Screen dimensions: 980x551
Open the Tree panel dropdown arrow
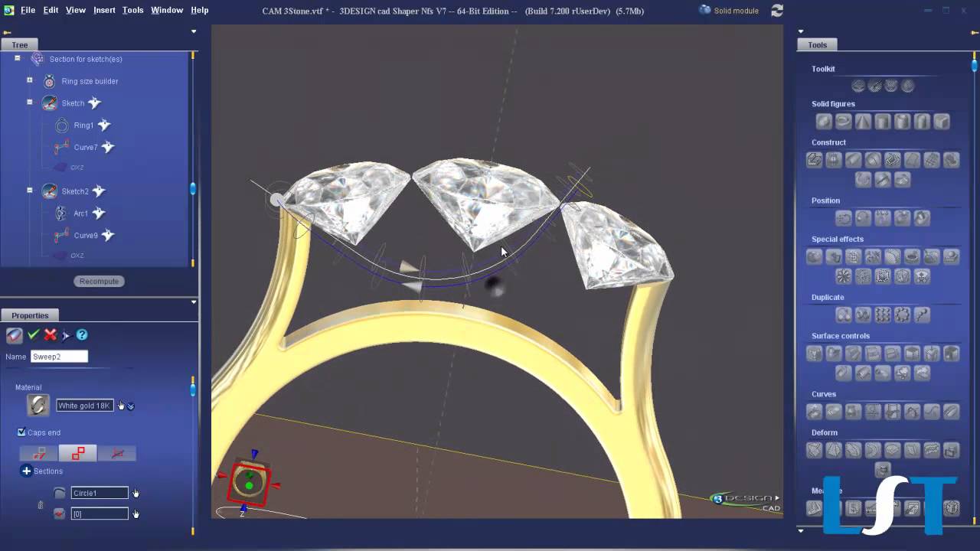[194, 32]
